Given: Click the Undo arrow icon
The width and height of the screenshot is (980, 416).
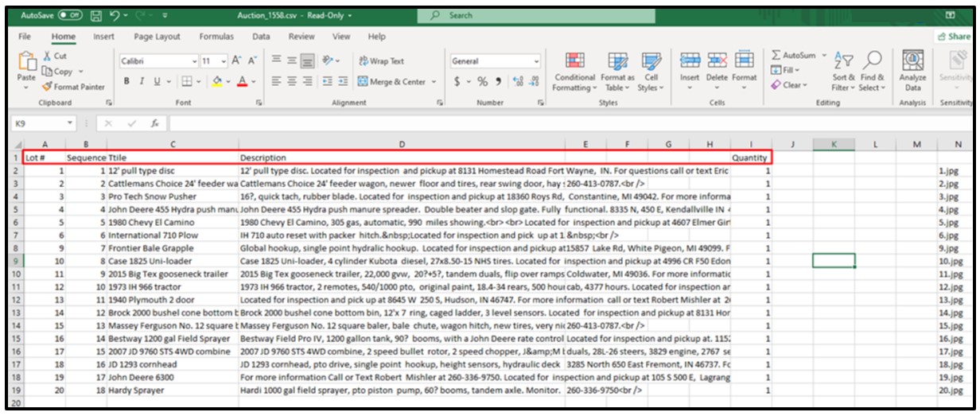Looking at the screenshot, I should coord(115,14).
